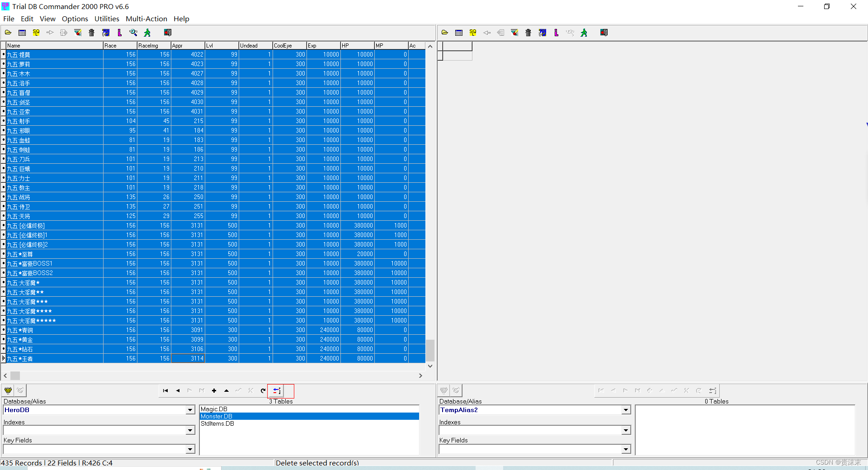Click right panel green running man icon
This screenshot has width=868, height=470.
click(584, 33)
